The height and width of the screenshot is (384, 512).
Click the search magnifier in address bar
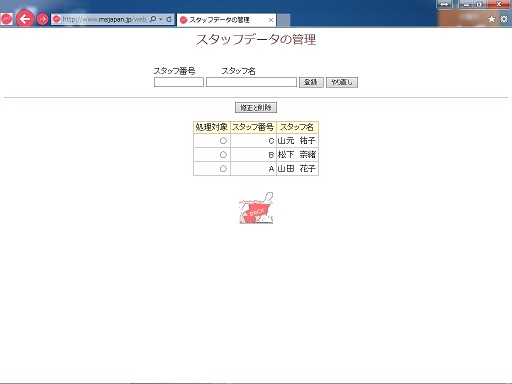click(153, 19)
